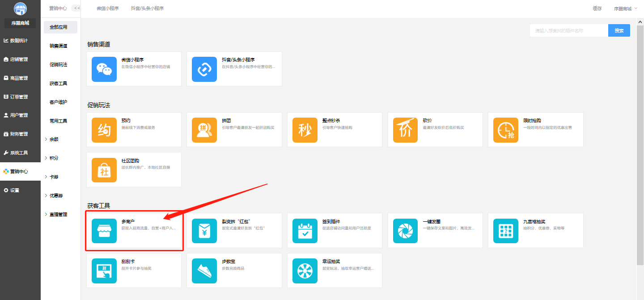The height and width of the screenshot is (300, 644).
Task: Open the 拼团 group-buying icon
Action: (204, 130)
